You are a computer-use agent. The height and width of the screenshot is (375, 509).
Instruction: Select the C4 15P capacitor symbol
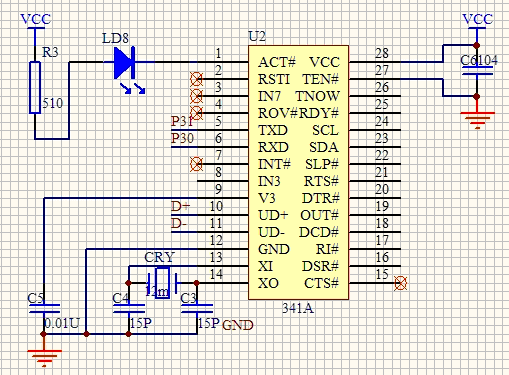(x=129, y=309)
